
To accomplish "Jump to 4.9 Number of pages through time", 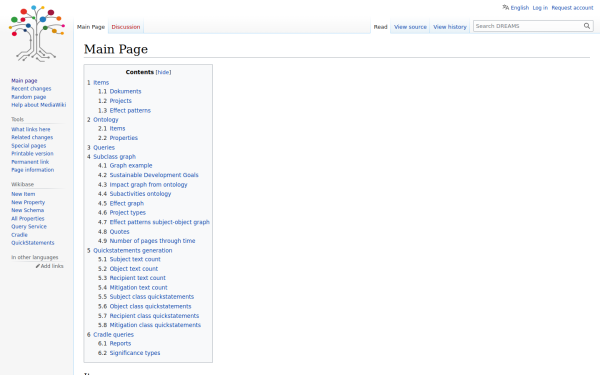I will point(152,241).
